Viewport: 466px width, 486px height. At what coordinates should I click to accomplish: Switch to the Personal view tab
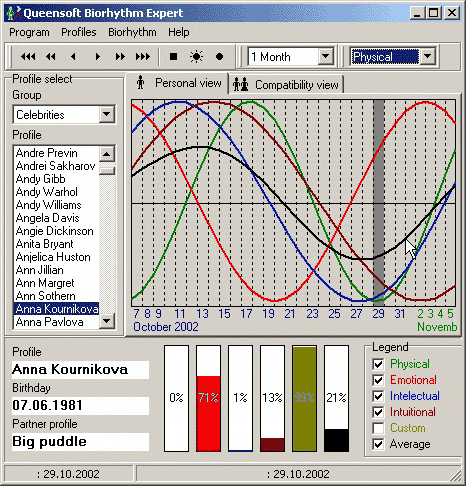(x=177, y=83)
